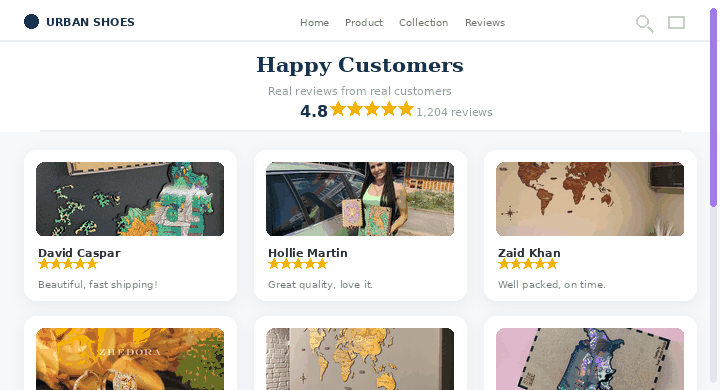Click 'Great quality, love it.' review text

pyautogui.click(x=321, y=285)
